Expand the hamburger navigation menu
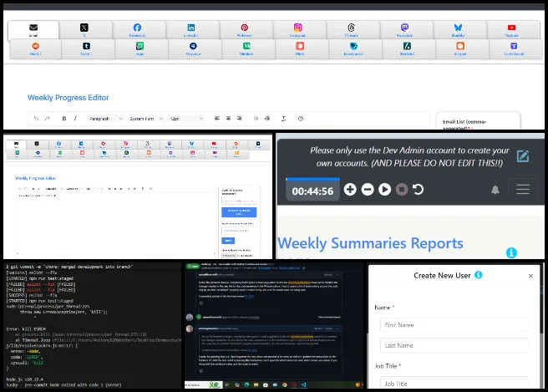The height and width of the screenshot is (392, 548). pyautogui.click(x=523, y=190)
